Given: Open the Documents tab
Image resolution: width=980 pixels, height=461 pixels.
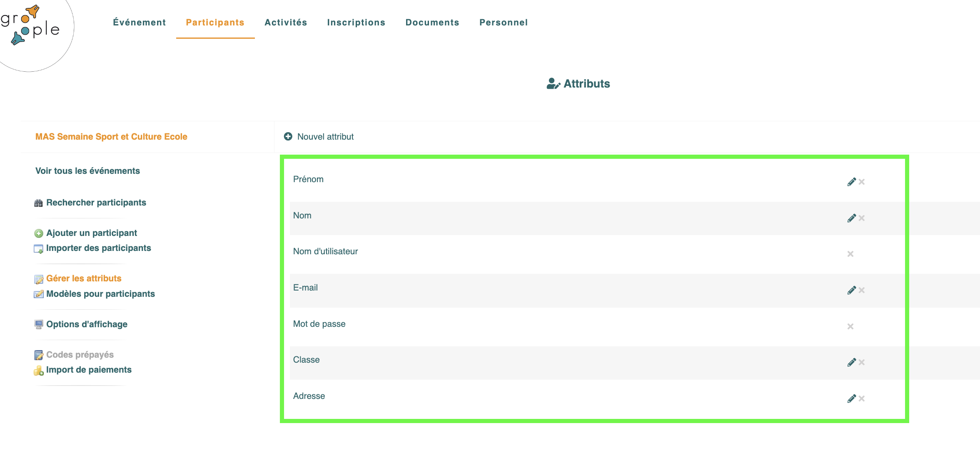Looking at the screenshot, I should tap(432, 23).
